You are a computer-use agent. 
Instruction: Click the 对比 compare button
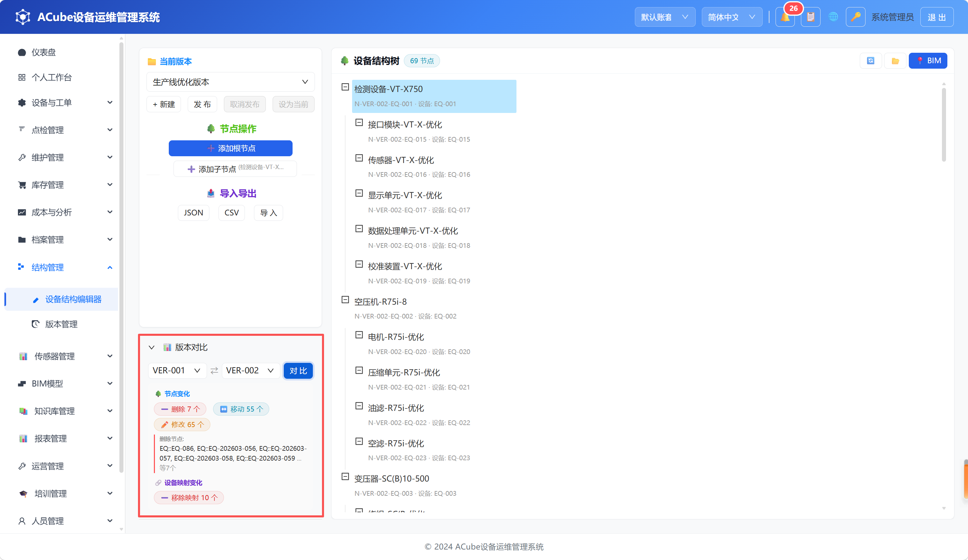[298, 371]
